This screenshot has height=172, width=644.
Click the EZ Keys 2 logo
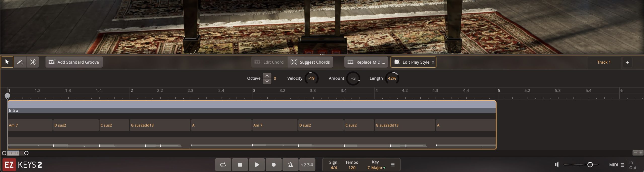tap(22, 165)
